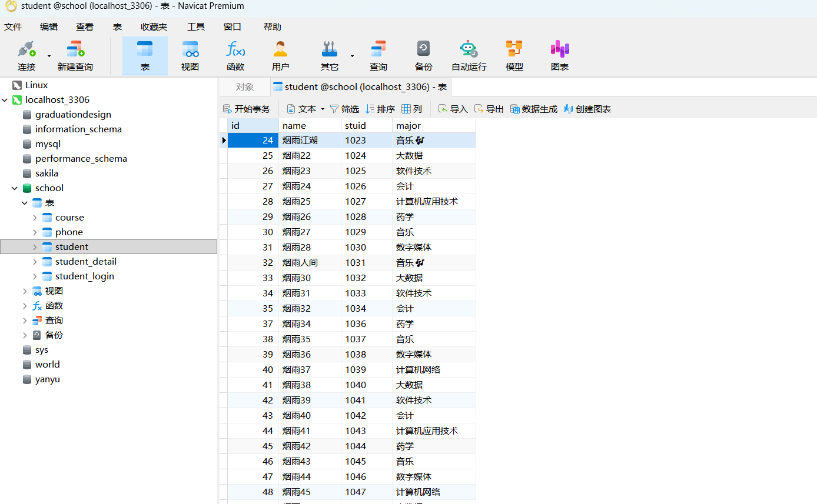817x504 pixels.
Task: Expand the student_login table node
Action: tap(35, 276)
